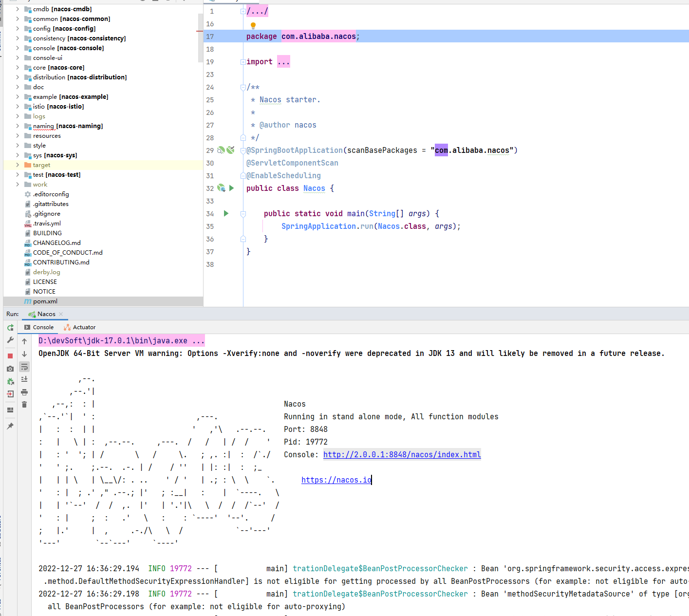The image size is (689, 616).
Task: Click the Exit icon in run toolbar
Action: pyautogui.click(x=10, y=394)
